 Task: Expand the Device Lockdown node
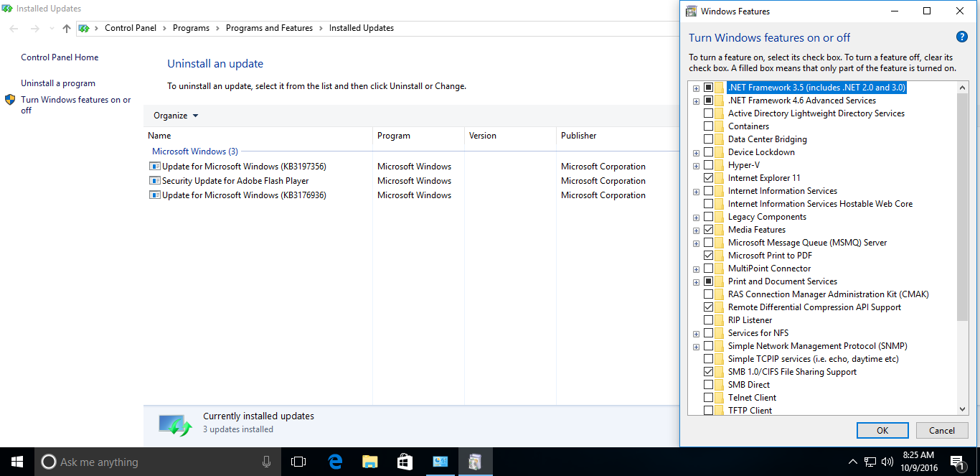tap(696, 152)
